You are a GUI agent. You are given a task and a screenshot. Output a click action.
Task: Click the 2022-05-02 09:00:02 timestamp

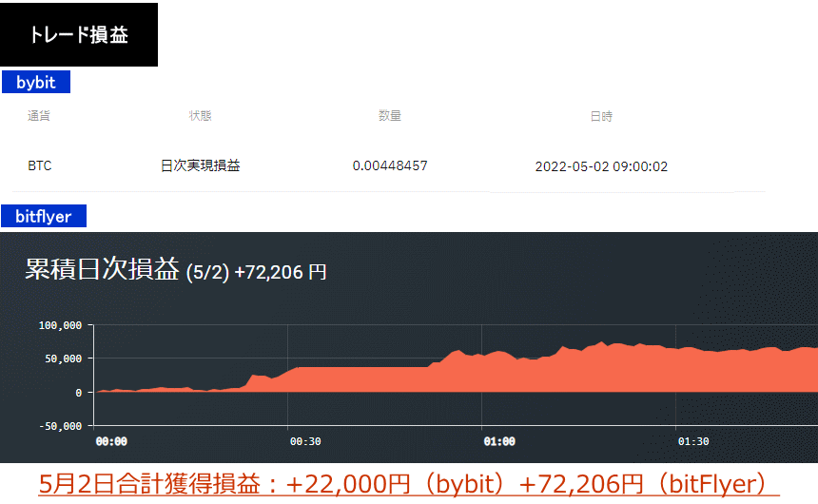pos(601,166)
